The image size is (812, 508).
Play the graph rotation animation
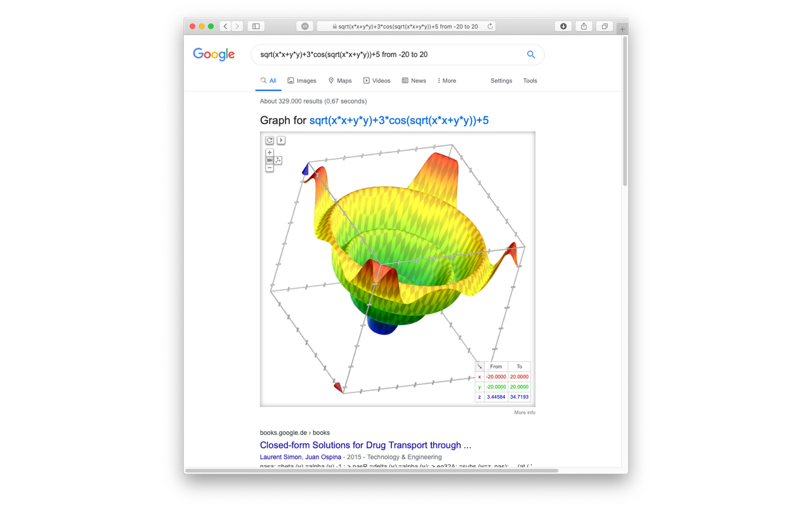coord(281,140)
